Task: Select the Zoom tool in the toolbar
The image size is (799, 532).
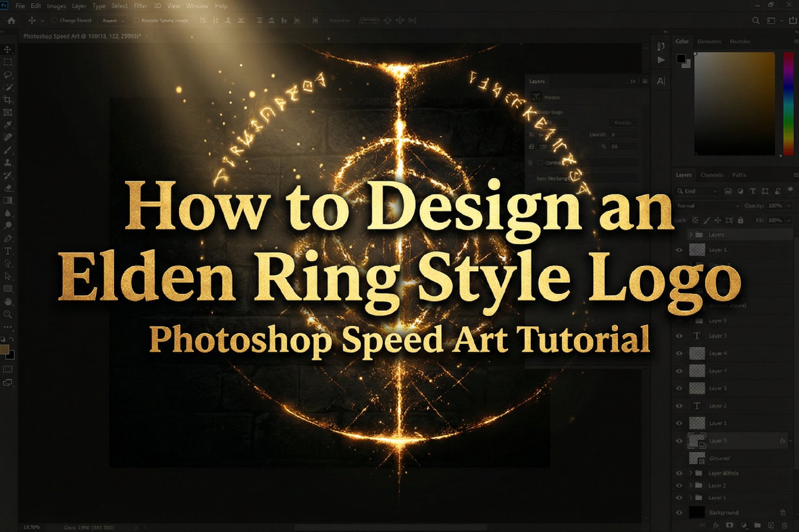Action: (8, 314)
